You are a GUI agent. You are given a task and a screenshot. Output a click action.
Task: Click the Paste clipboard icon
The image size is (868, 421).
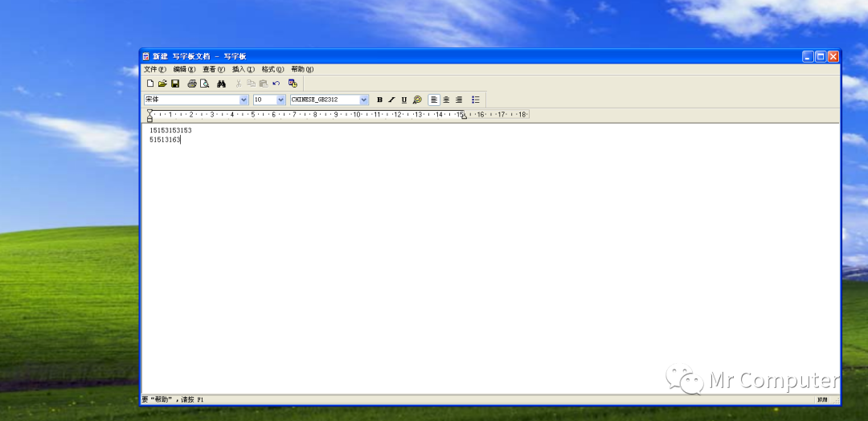click(264, 84)
